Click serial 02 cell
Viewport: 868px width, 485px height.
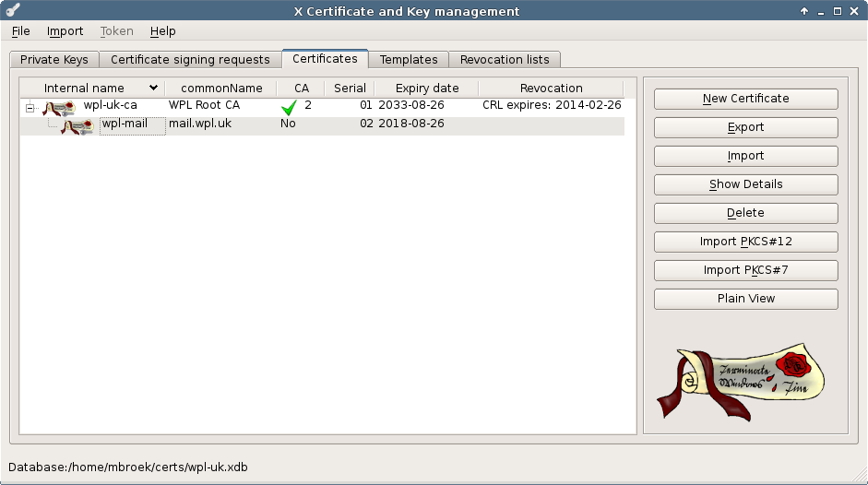coord(366,124)
